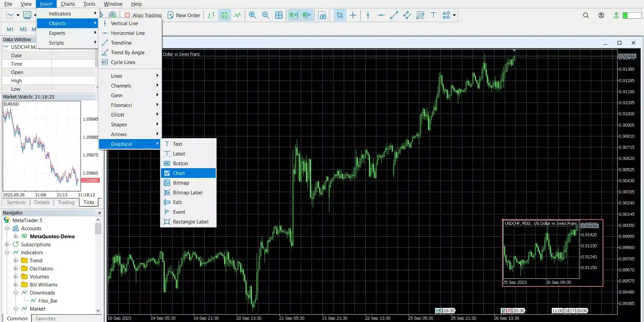Switch to the Symbols tab
The height and width of the screenshot is (322, 644).
(16, 202)
